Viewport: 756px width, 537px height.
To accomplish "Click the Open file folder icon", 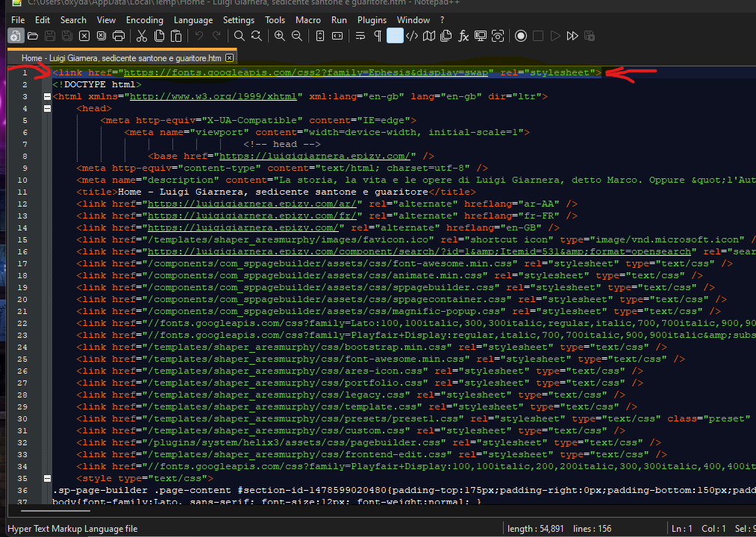I will coord(33,36).
